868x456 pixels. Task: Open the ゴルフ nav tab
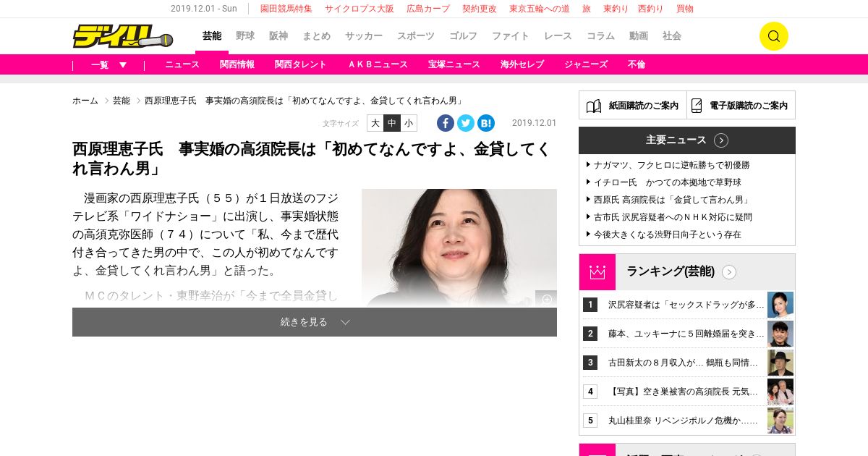(463, 36)
